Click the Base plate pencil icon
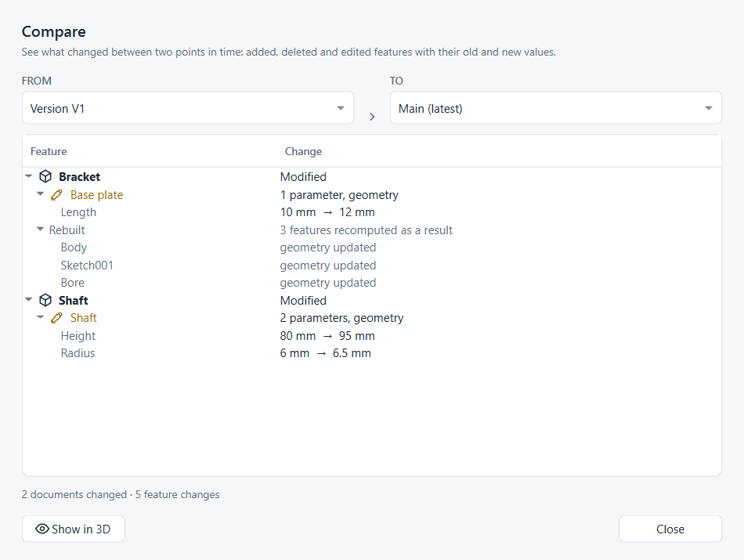Screen dimensions: 744x560 click(56, 195)
